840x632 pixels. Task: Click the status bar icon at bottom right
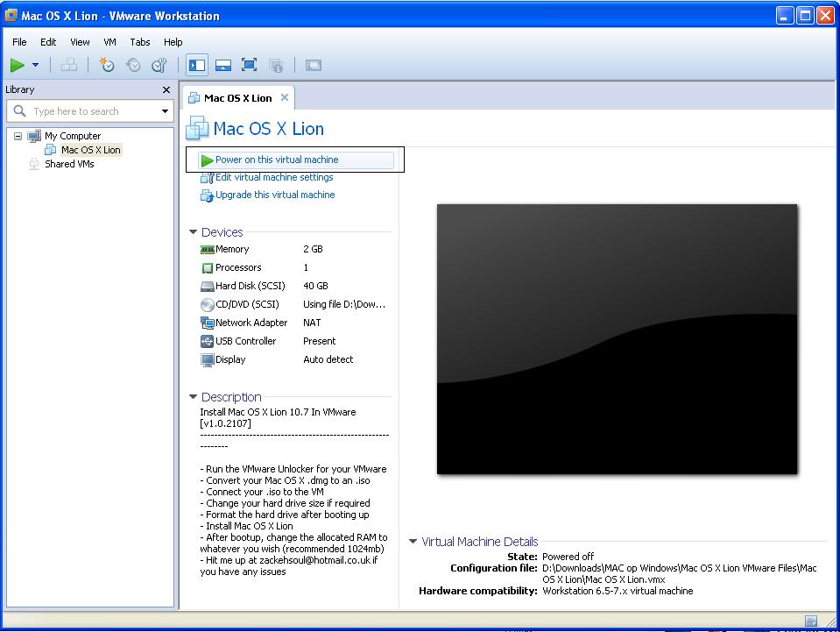(811, 621)
